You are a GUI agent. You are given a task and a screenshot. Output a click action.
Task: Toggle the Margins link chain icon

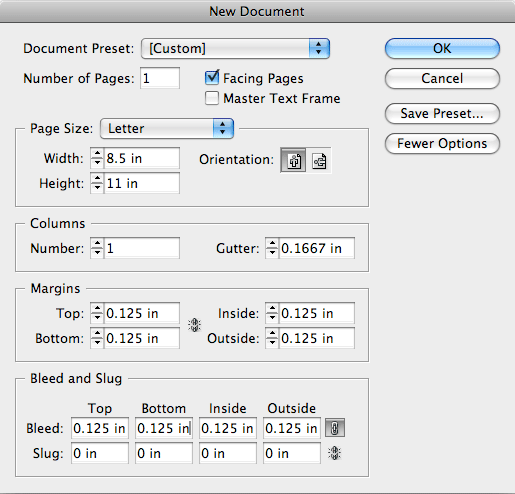coord(194,325)
